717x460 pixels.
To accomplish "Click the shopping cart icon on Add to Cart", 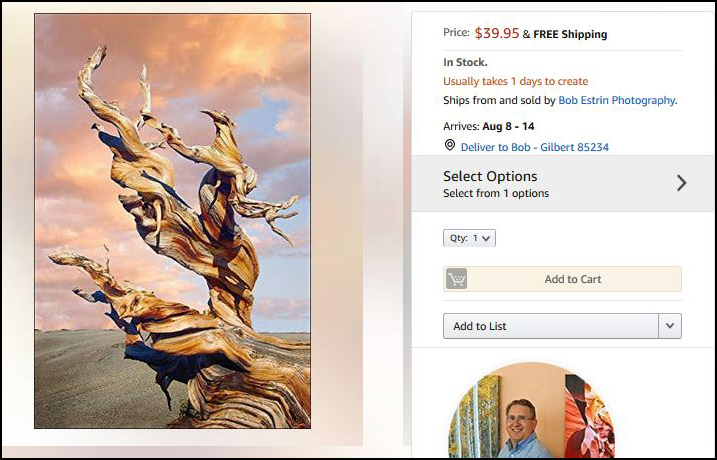I will click(x=456, y=278).
